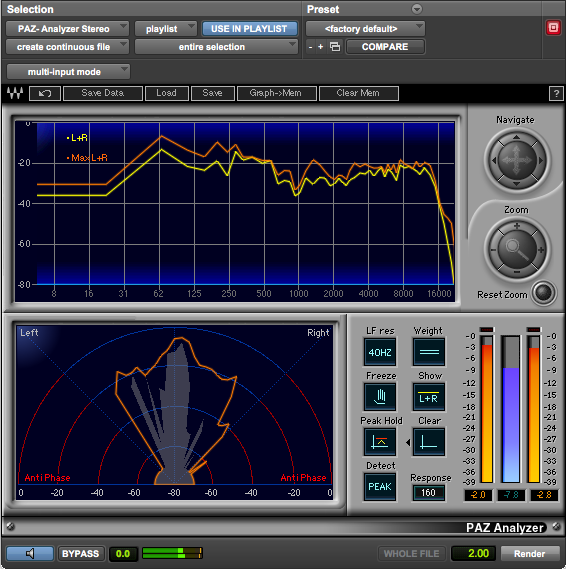Toggle USE IN PLAYLIST button
Viewport: 566px width, 569px height.
(x=249, y=29)
